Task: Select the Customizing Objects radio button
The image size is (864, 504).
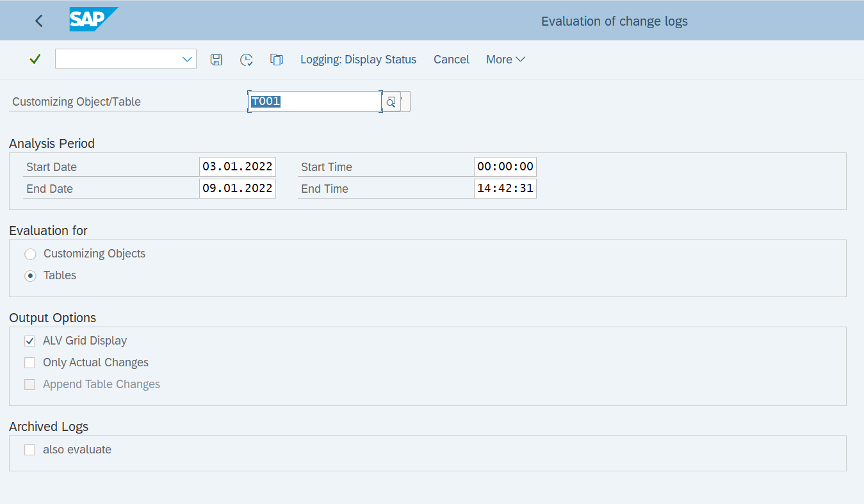Action: 30,254
